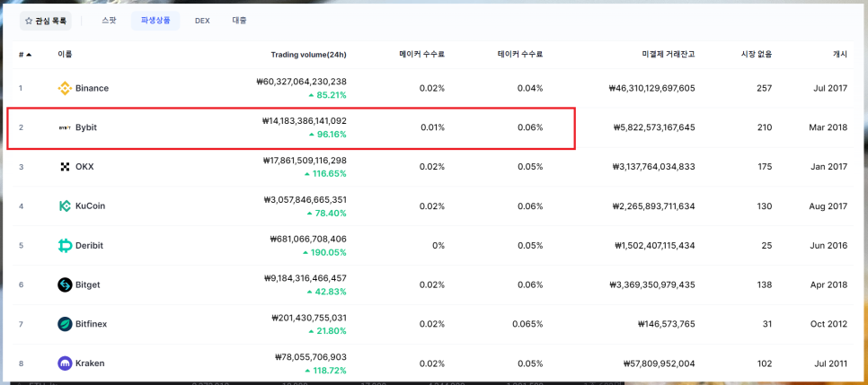
Task: Sort by 개시 column header
Action: (840, 54)
